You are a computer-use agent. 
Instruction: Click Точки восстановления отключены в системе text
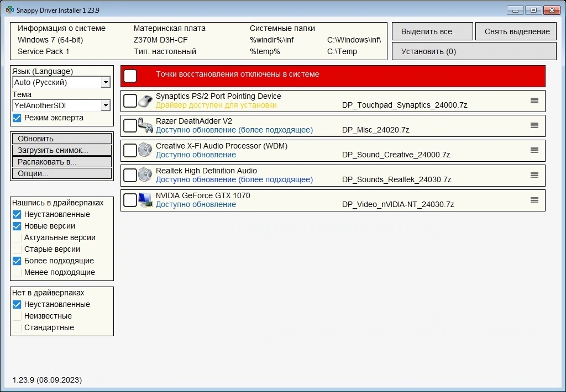coord(238,75)
